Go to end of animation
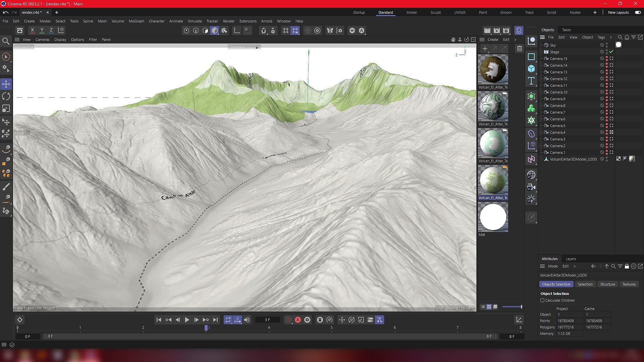644x362 pixels. (x=215, y=320)
